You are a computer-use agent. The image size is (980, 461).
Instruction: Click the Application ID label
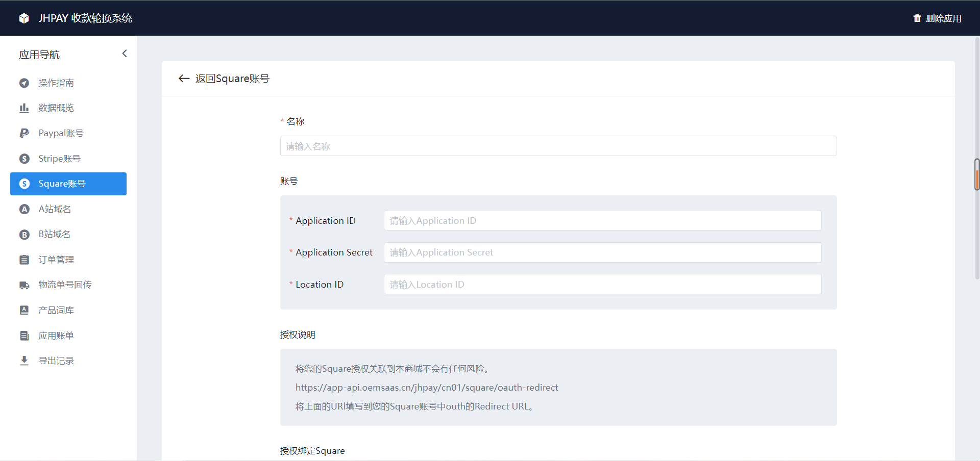tap(326, 221)
